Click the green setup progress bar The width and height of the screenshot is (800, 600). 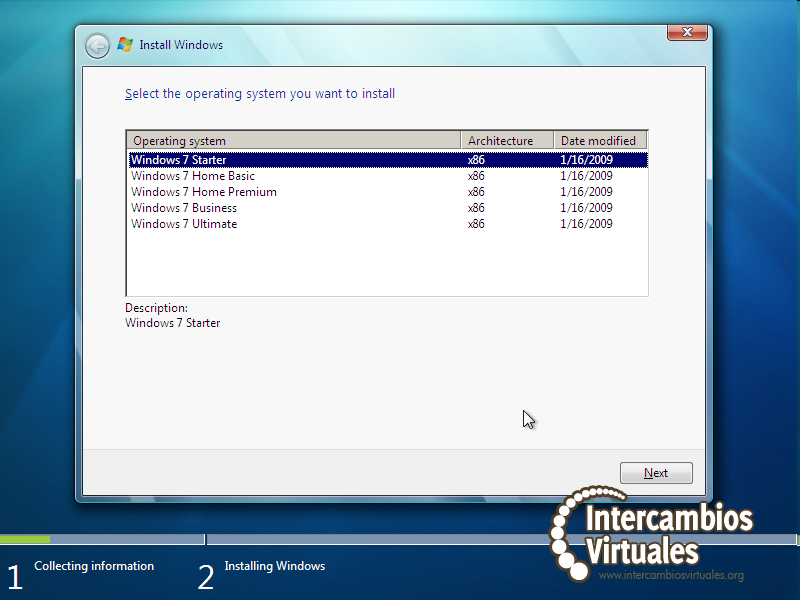(25, 539)
